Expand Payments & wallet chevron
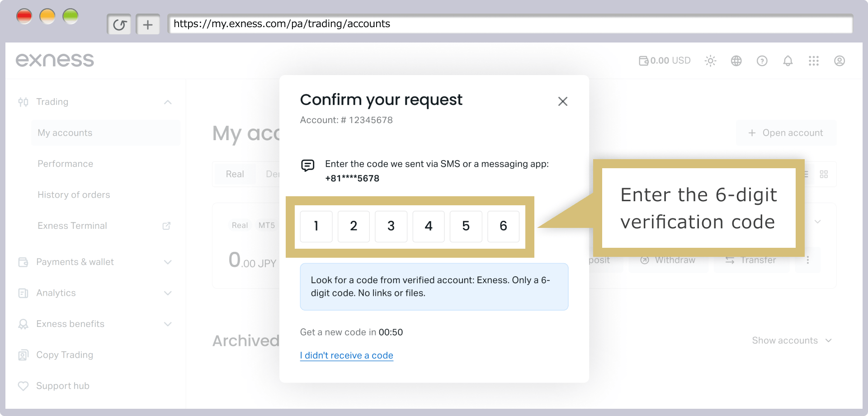Image resolution: width=868 pixels, height=416 pixels. (x=168, y=262)
